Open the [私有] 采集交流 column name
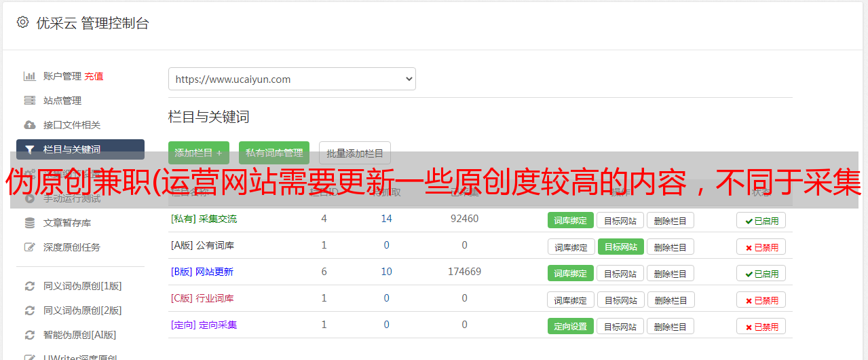 [x=204, y=219]
